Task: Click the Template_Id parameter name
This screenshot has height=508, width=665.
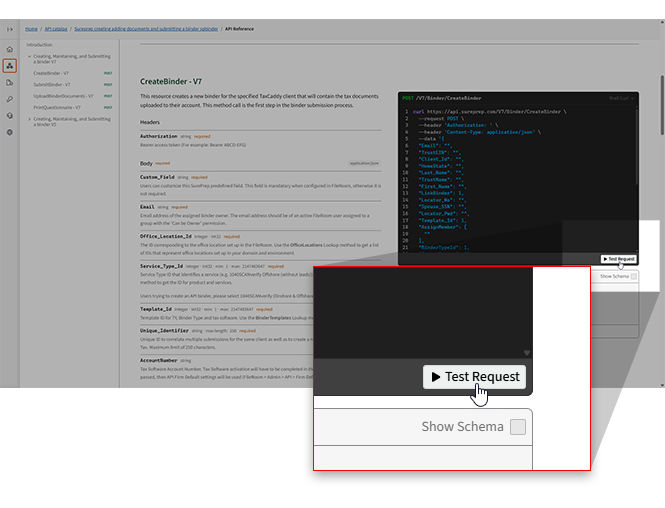Action: coord(156,309)
